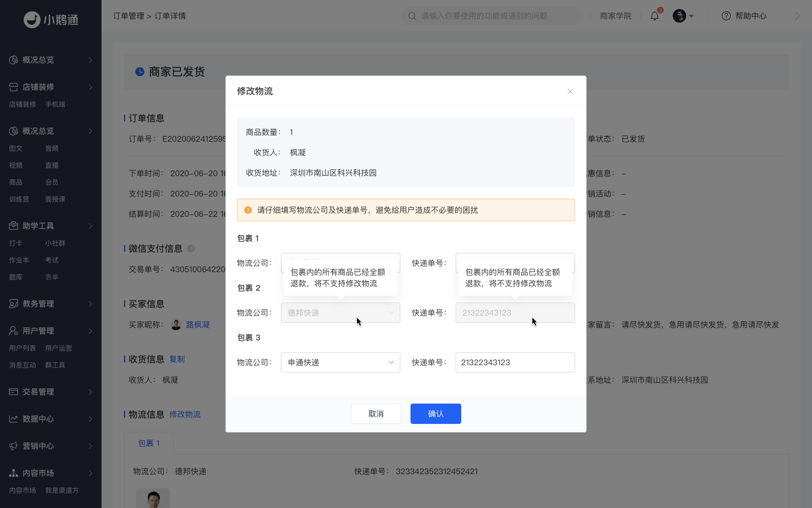The width and height of the screenshot is (812, 508).
Task: Click the product thumbnail image under 包裹 1
Action: point(153,498)
